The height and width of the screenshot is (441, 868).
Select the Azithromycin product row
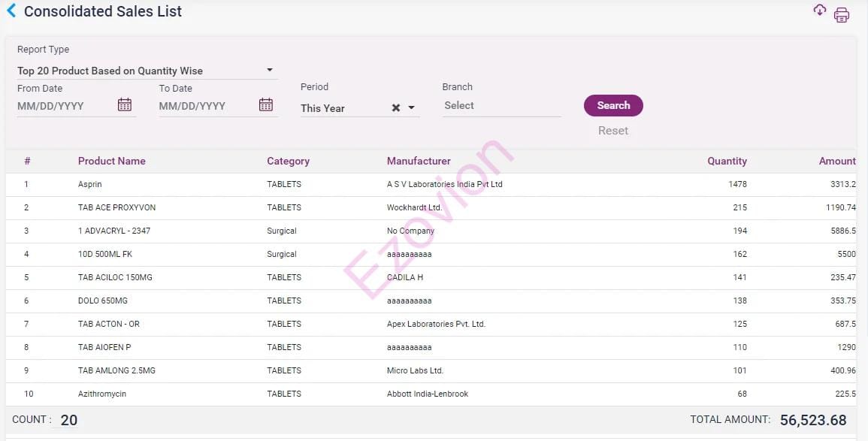(102, 394)
